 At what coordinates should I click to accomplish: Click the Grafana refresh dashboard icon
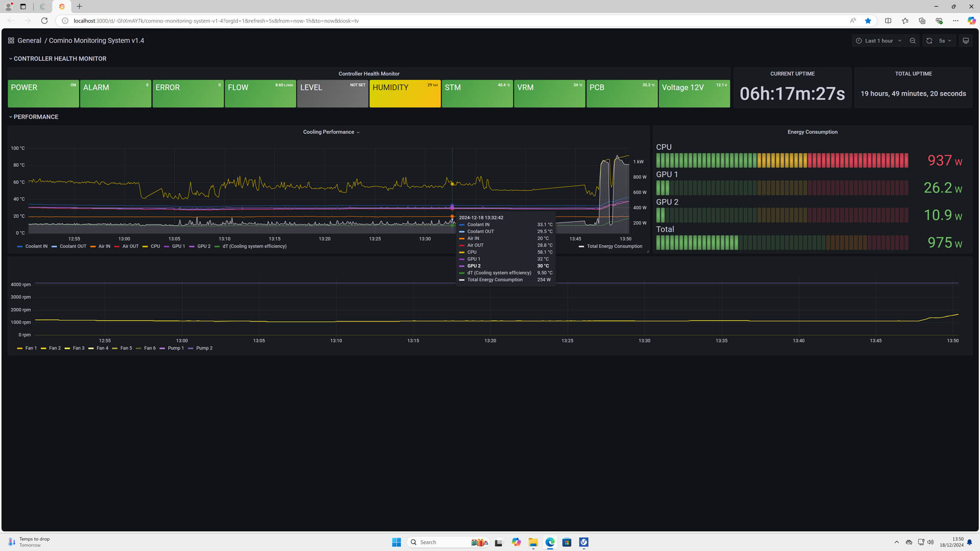(929, 41)
